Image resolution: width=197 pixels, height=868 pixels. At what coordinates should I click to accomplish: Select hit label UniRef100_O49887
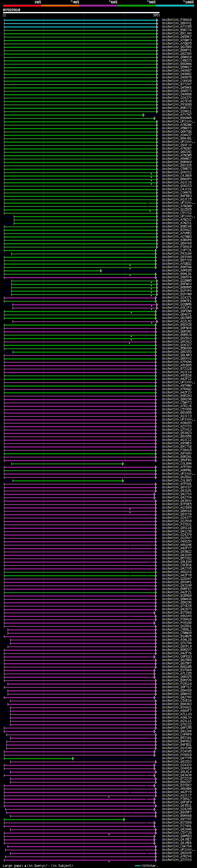(x=177, y=71)
